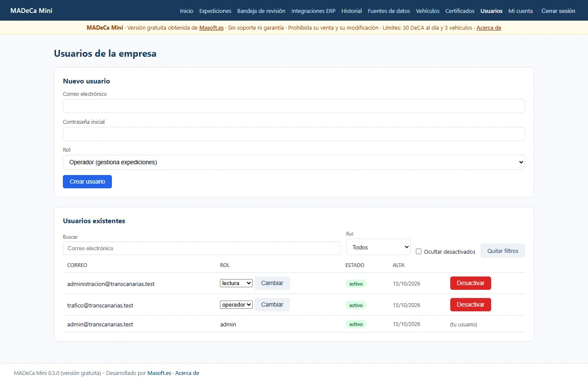
Task: Click the Crear usuario button
Action: 87,181
